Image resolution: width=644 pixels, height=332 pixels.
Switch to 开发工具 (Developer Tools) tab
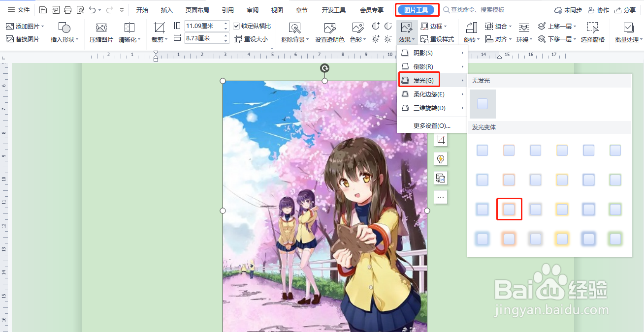point(334,10)
